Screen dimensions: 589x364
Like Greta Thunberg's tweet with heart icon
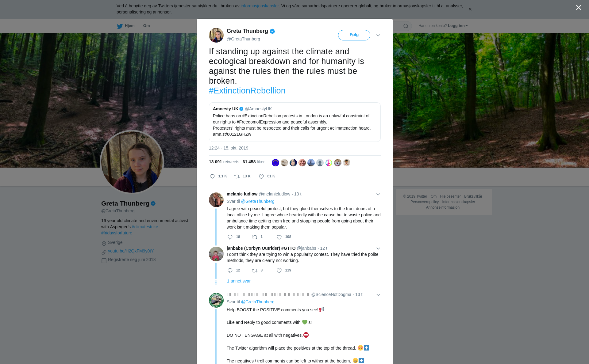(261, 176)
